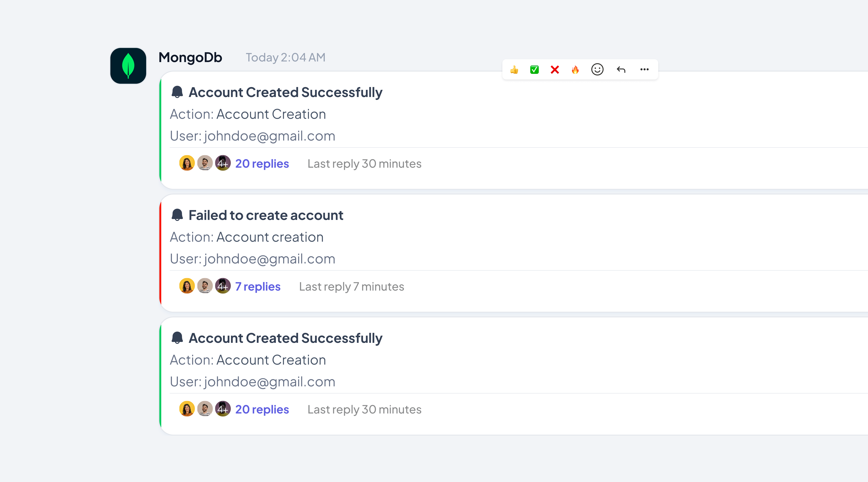Open emoji picker smiley icon
Viewport: 868px width, 482px height.
(x=597, y=69)
